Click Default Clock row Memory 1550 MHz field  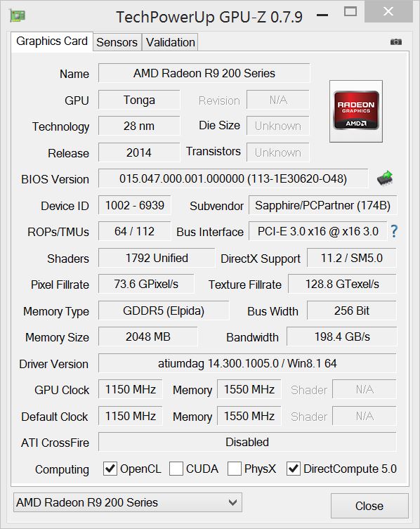pos(249,416)
